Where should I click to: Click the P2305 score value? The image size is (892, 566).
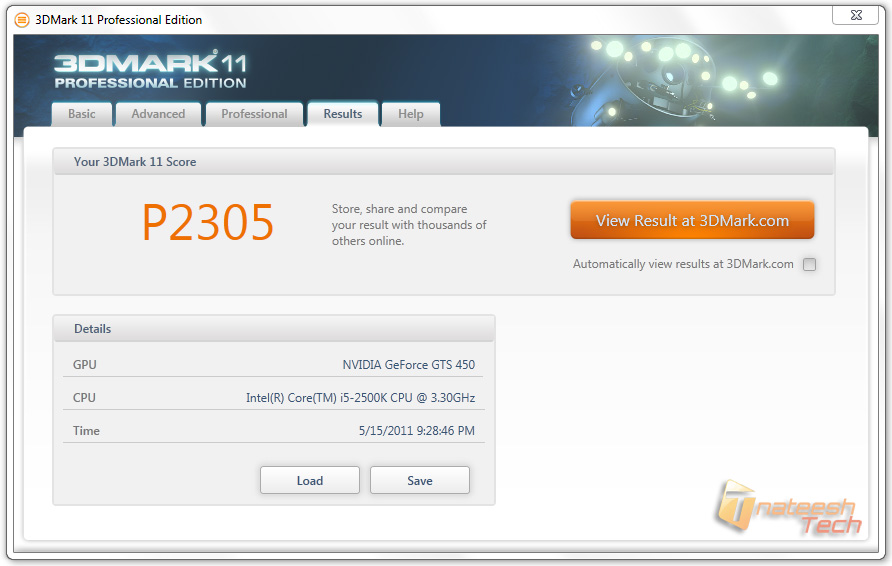tap(207, 223)
